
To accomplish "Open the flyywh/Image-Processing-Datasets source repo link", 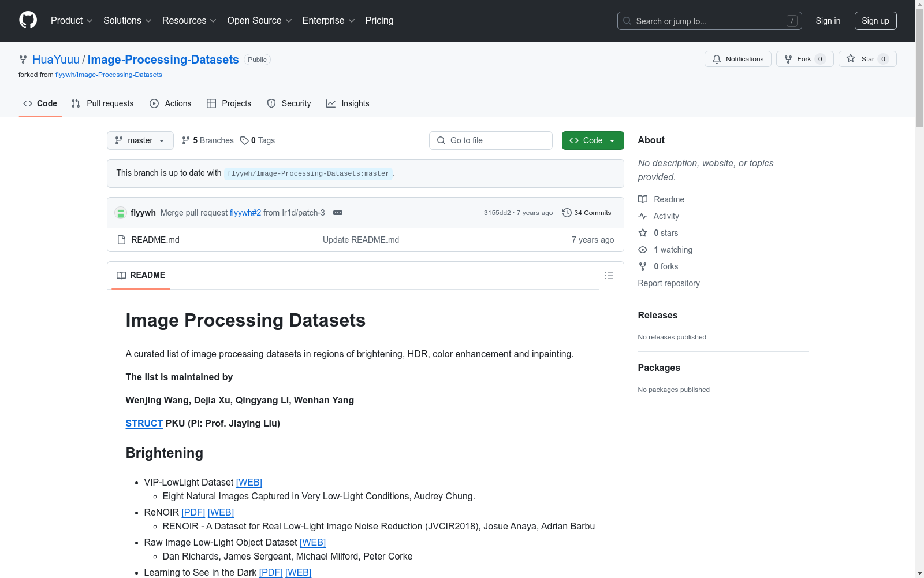I will tap(109, 75).
